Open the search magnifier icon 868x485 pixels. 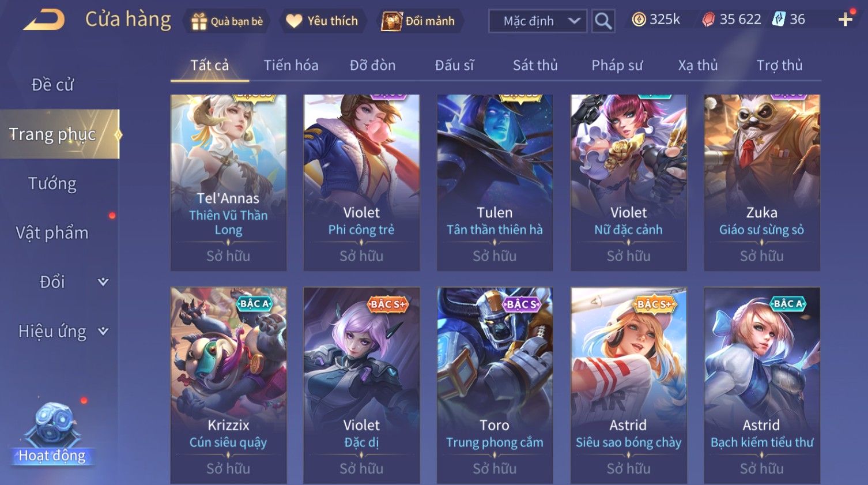pyautogui.click(x=603, y=21)
